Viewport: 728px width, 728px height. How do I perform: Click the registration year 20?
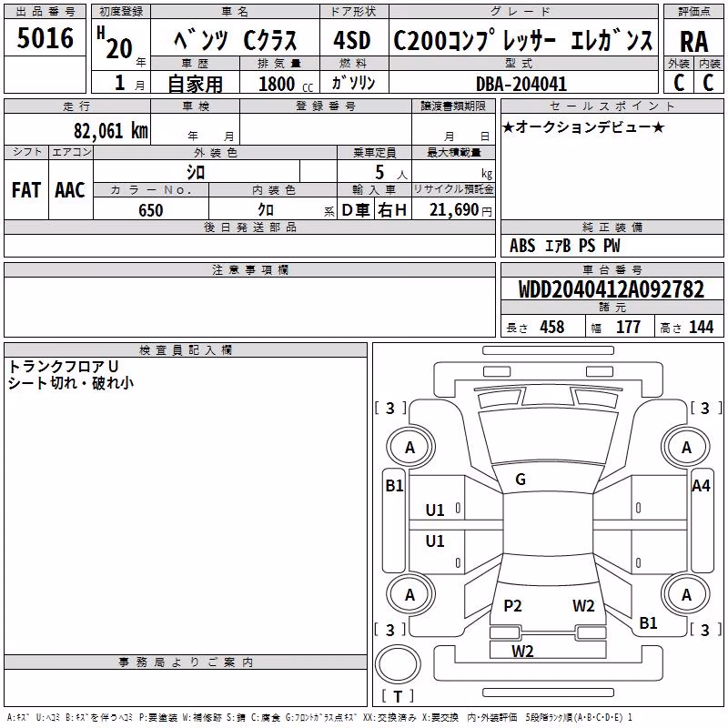[119, 49]
